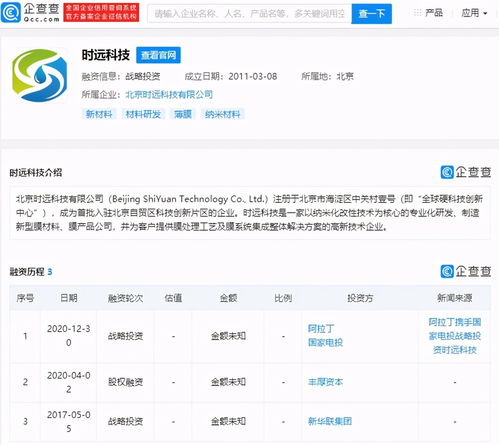Select the 材料研发 tag
Image resolution: width=499 pixels, height=445 pixels.
click(x=143, y=114)
